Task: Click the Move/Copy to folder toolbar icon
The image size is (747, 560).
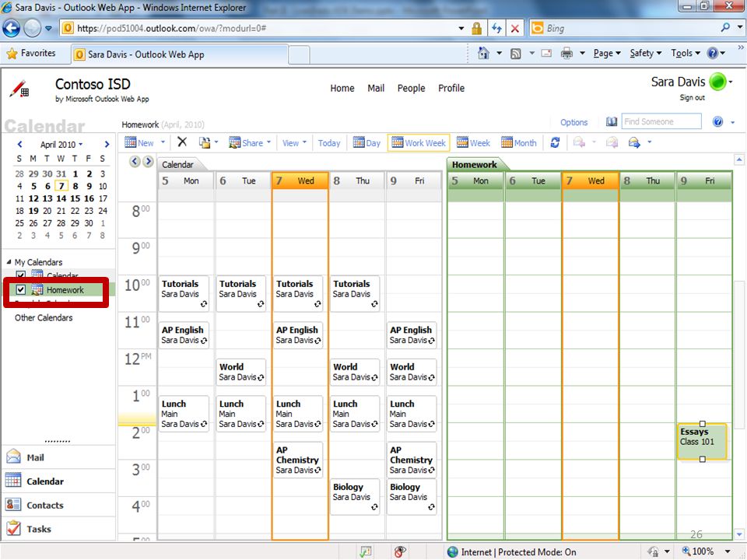Action: pos(205,142)
